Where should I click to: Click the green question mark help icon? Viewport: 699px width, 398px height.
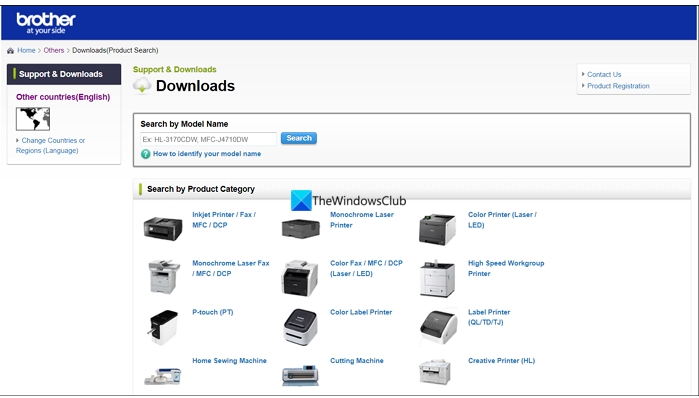tap(145, 154)
